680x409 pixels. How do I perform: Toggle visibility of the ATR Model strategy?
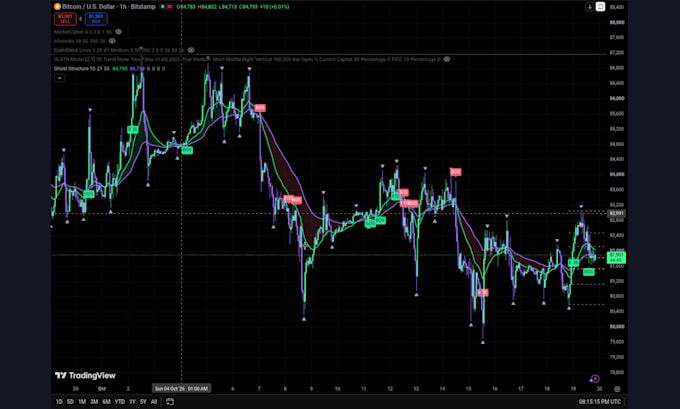[x=447, y=59]
